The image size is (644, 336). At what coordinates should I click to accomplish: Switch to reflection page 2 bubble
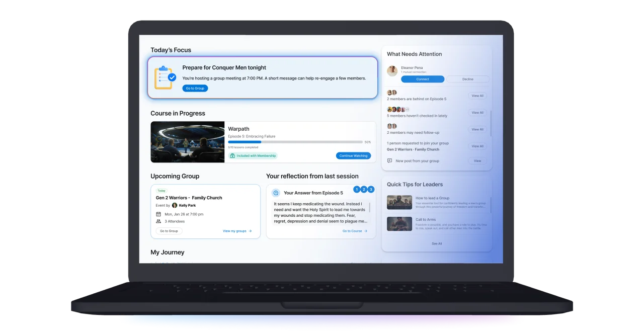click(x=364, y=189)
